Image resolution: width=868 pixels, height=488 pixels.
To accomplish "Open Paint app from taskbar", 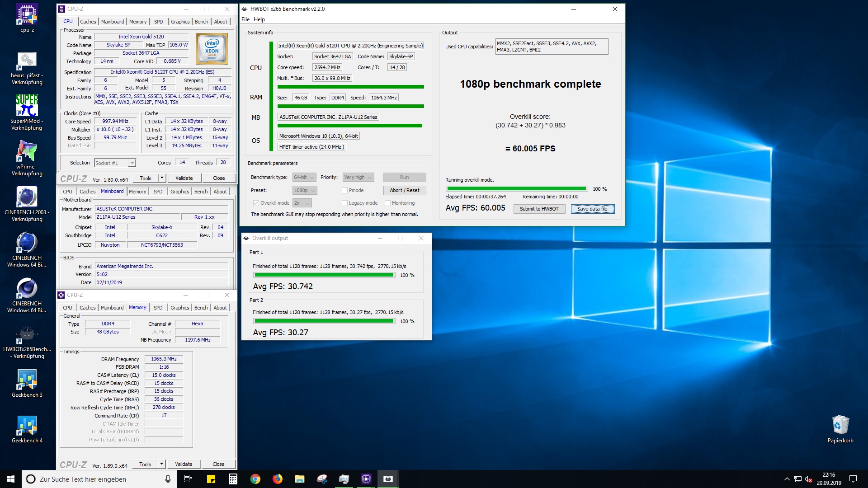I will (322, 479).
